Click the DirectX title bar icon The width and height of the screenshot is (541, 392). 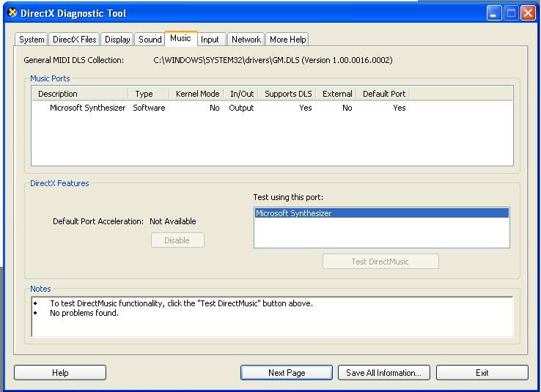(x=12, y=13)
